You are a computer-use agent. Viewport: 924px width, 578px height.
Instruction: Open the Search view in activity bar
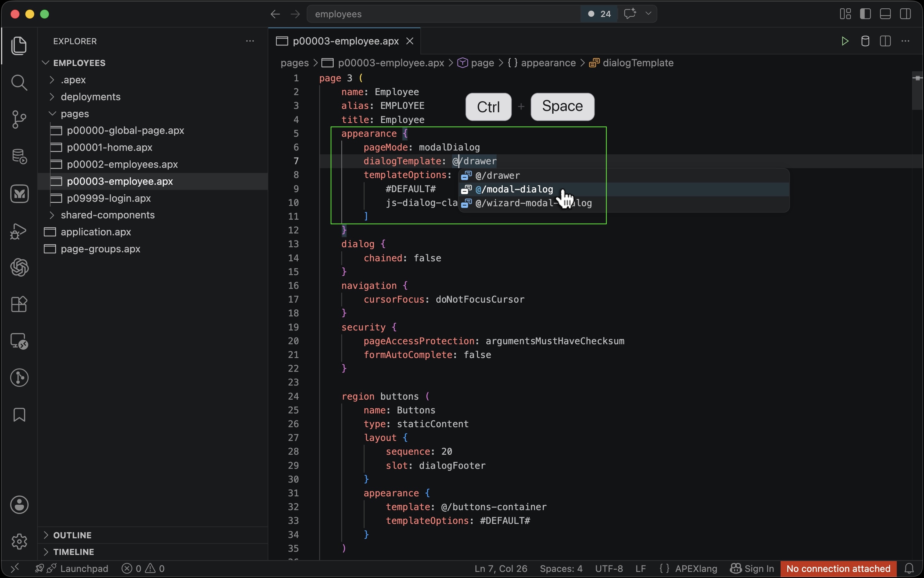19,83
